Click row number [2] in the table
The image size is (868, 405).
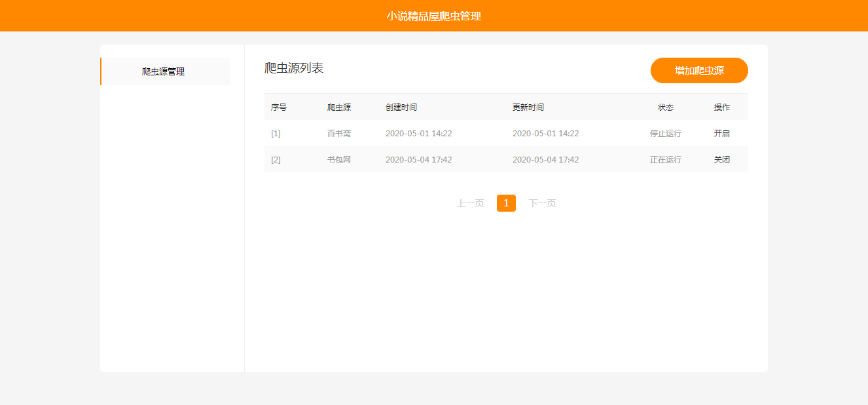[x=276, y=160]
